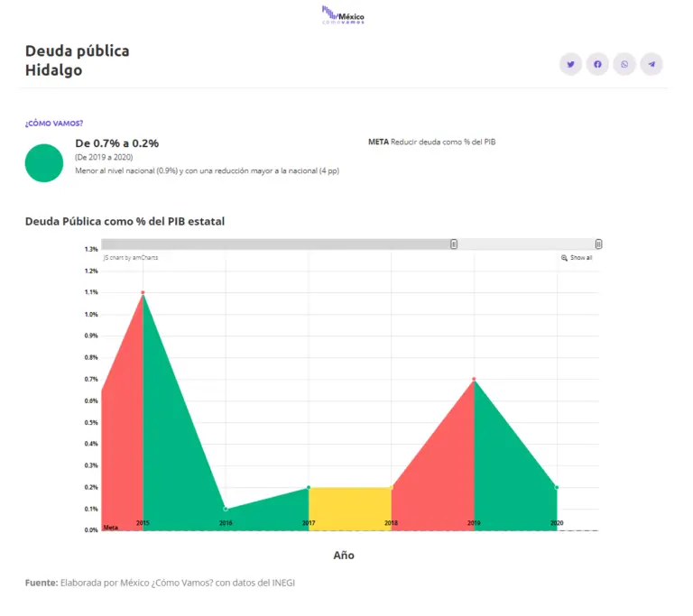Click the 2018 data point on chart
The width and height of the screenshot is (693, 616).
coord(392,488)
